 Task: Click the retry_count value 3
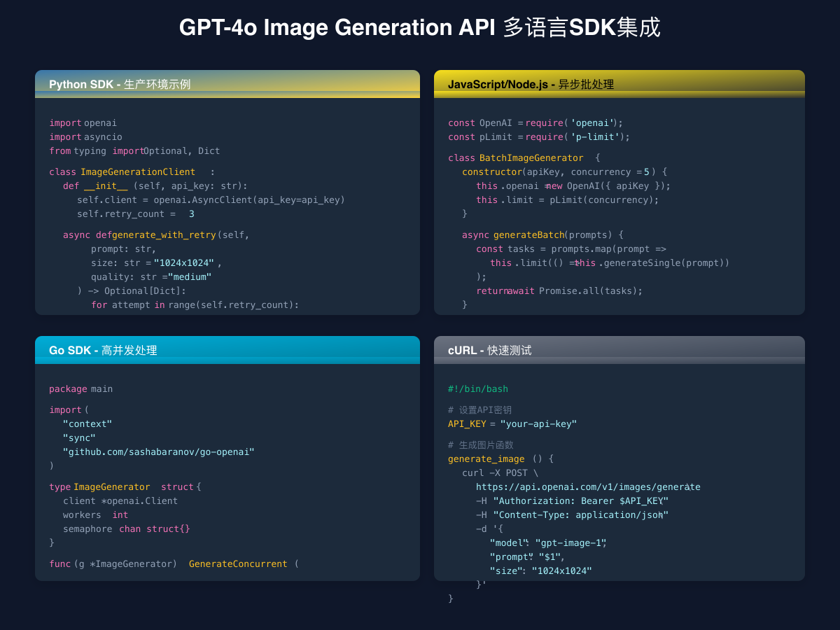pos(191,213)
